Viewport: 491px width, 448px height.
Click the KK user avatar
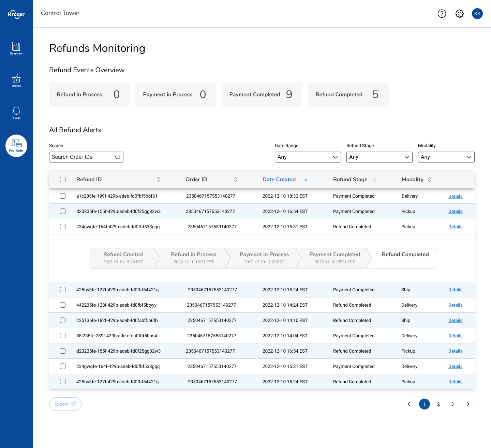(477, 14)
